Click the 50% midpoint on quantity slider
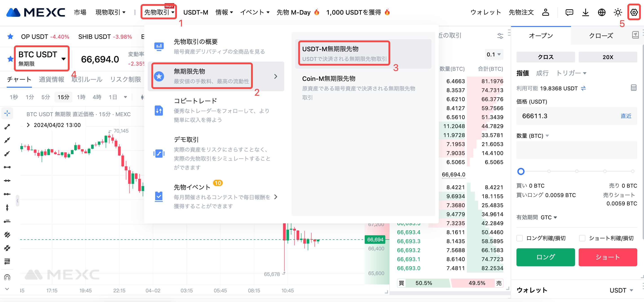This screenshot has height=302, width=644. (x=577, y=171)
